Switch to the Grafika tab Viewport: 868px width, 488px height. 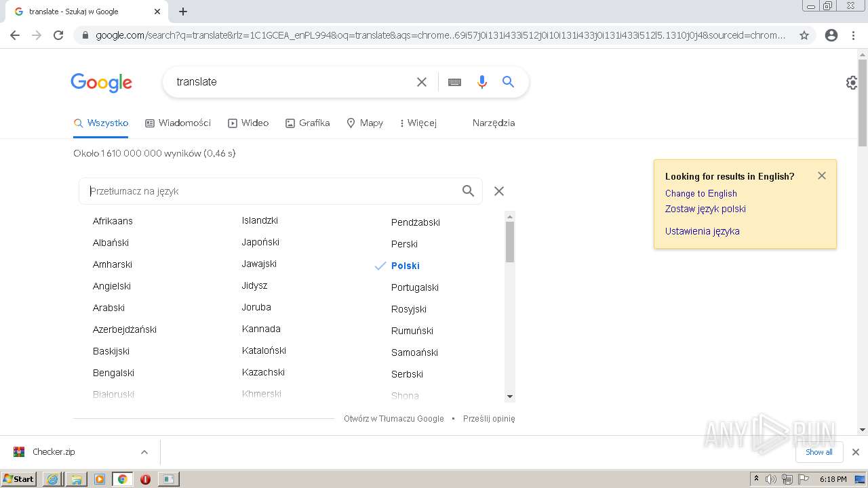point(308,123)
